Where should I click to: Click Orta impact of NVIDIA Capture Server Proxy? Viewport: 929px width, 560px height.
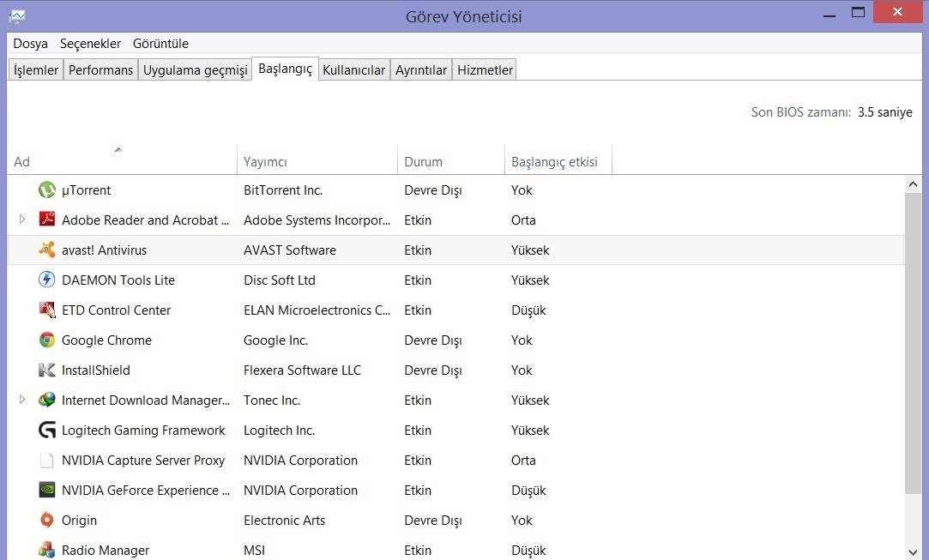coord(523,461)
